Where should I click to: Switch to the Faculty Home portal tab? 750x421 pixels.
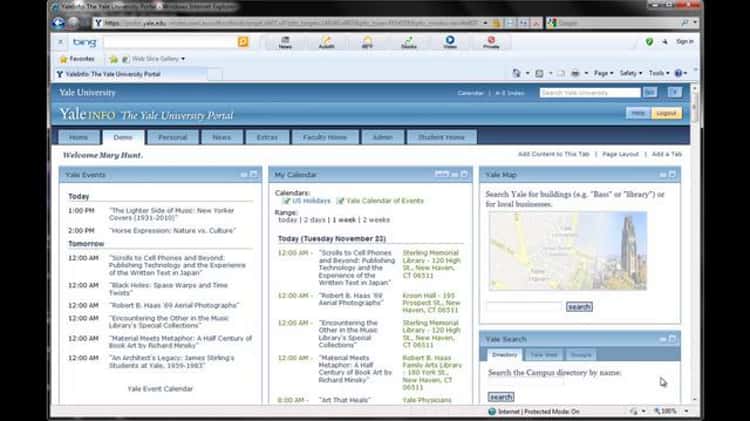click(325, 137)
